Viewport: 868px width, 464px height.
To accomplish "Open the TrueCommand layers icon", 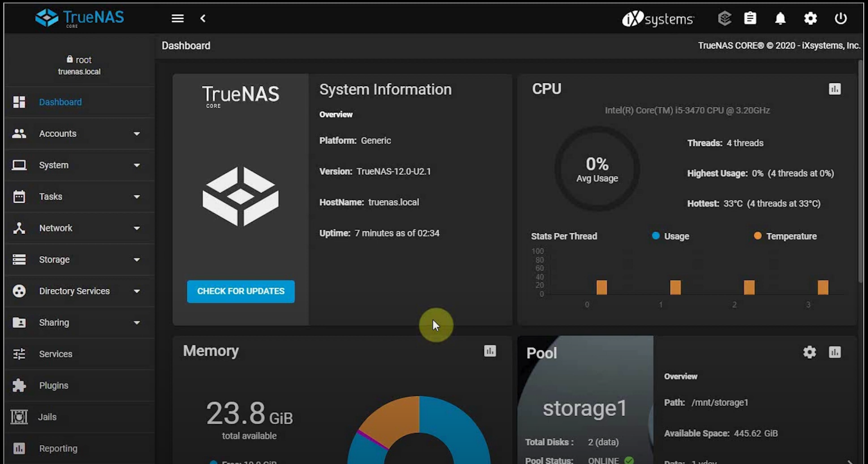I will pos(724,18).
